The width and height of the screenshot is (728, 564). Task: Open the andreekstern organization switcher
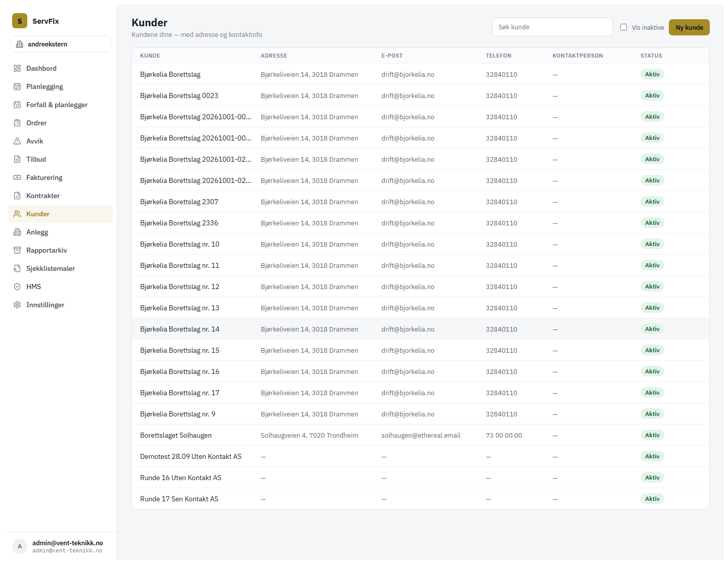click(60, 44)
